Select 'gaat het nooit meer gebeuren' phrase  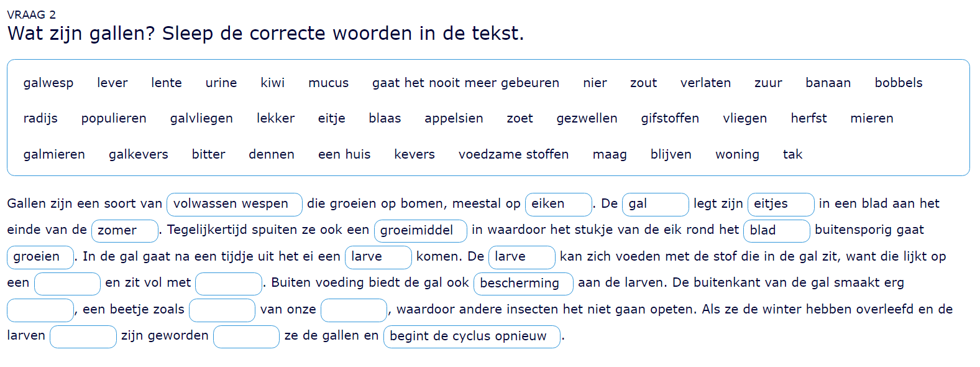pos(465,83)
